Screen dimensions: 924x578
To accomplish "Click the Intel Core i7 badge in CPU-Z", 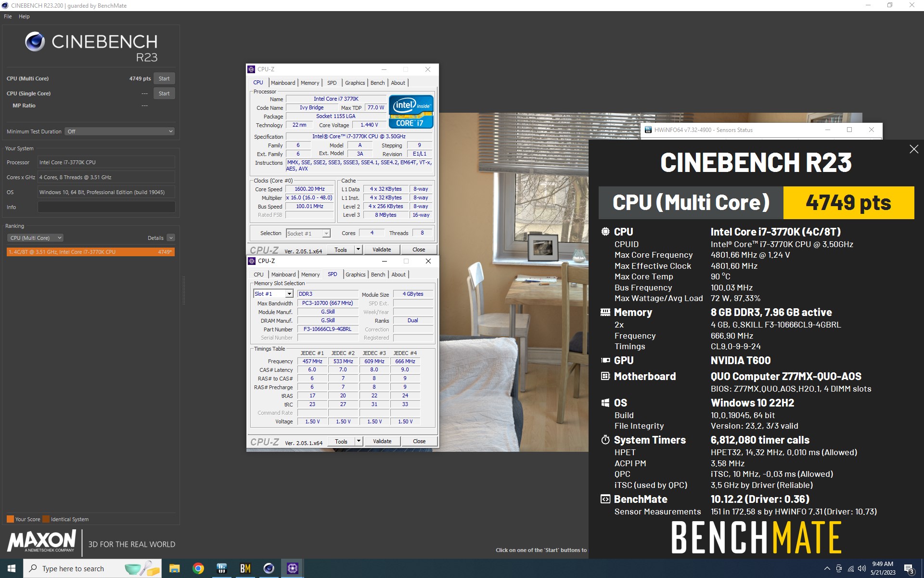I will tap(411, 112).
